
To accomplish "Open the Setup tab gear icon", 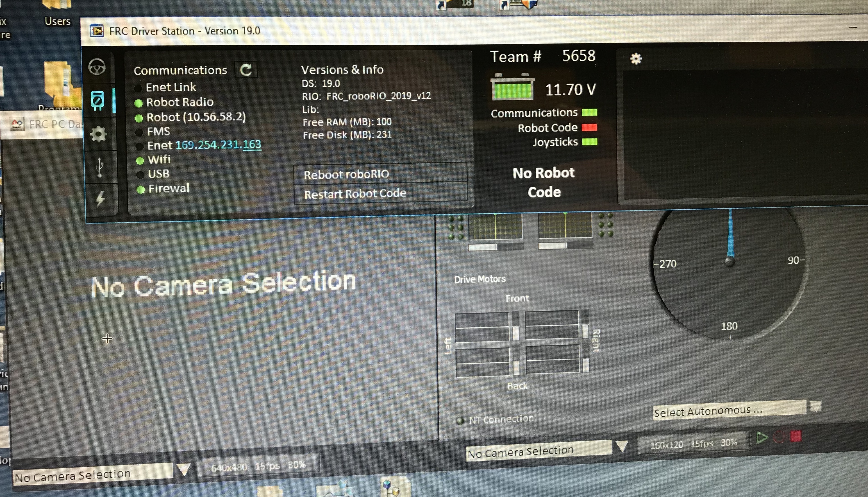I will coord(98,134).
